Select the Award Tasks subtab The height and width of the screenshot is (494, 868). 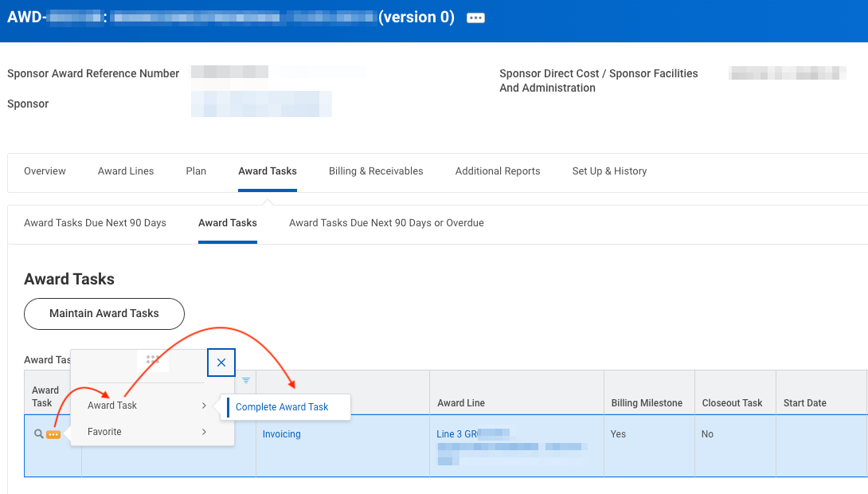tap(228, 222)
